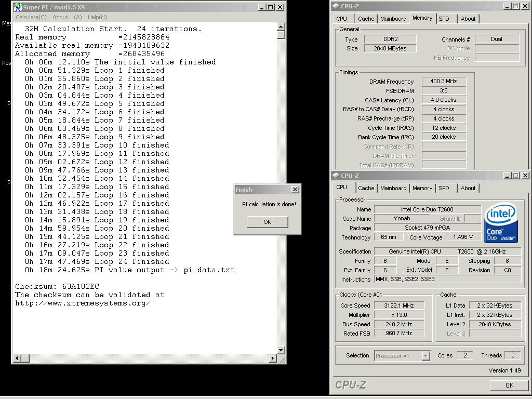This screenshot has height=399, width=532.
Task: Click the lower CPU-Z title bar icon
Action: (x=336, y=176)
